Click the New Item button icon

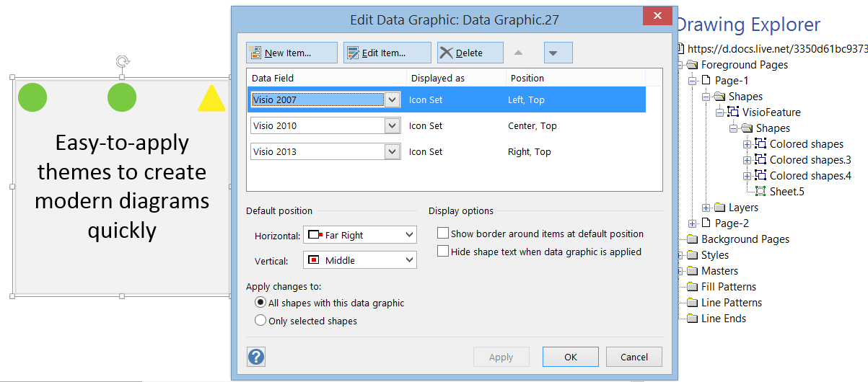point(255,53)
